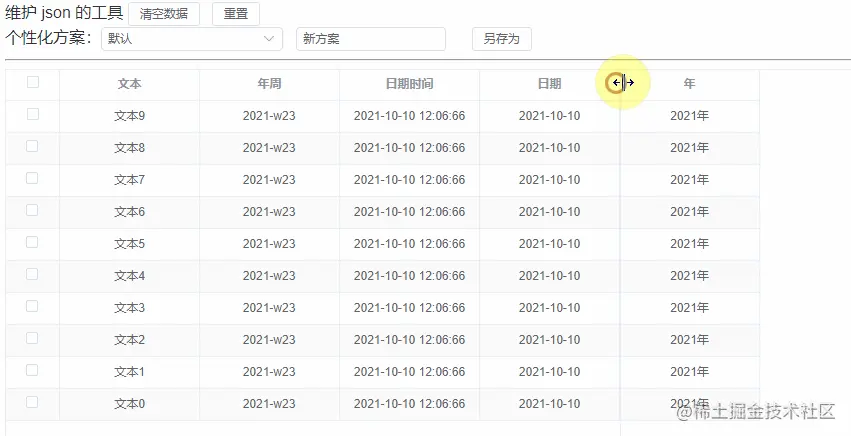
Task: Click 2021年 in the 文本5 row
Action: pos(689,244)
